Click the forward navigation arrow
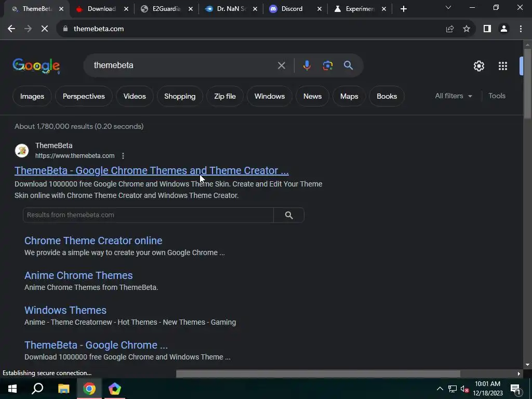This screenshot has height=399, width=532. click(x=28, y=29)
